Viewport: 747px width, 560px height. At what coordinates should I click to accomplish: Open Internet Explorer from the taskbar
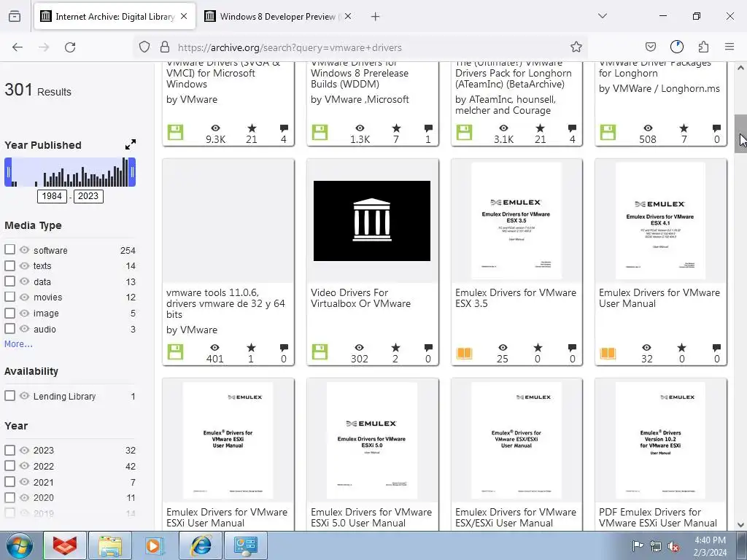(201, 545)
